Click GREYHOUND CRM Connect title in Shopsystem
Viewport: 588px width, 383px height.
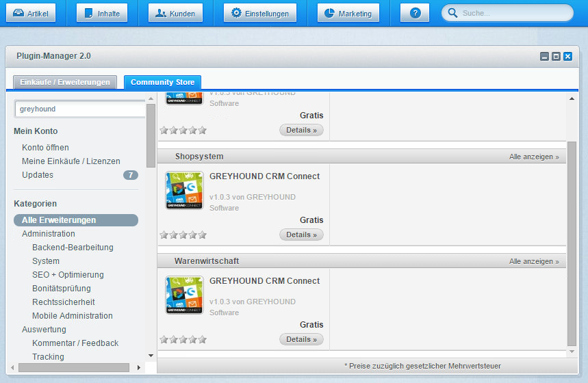264,176
